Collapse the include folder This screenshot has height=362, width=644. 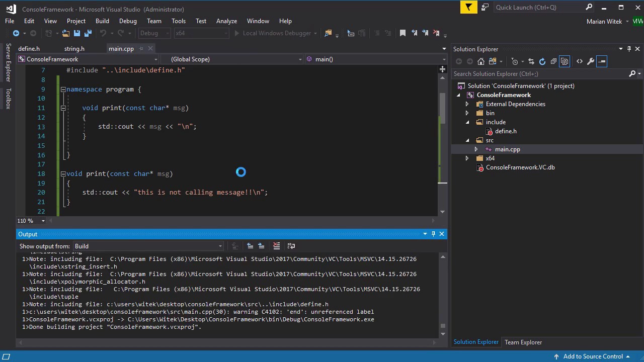[x=467, y=122]
